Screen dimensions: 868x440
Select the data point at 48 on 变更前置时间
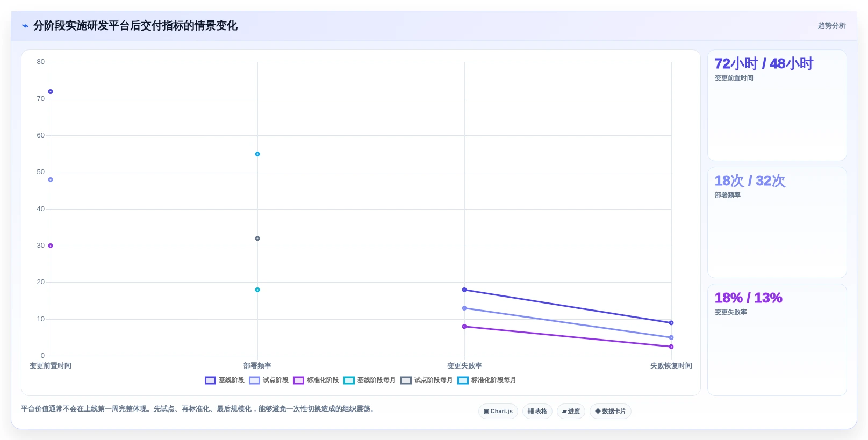tap(51, 180)
